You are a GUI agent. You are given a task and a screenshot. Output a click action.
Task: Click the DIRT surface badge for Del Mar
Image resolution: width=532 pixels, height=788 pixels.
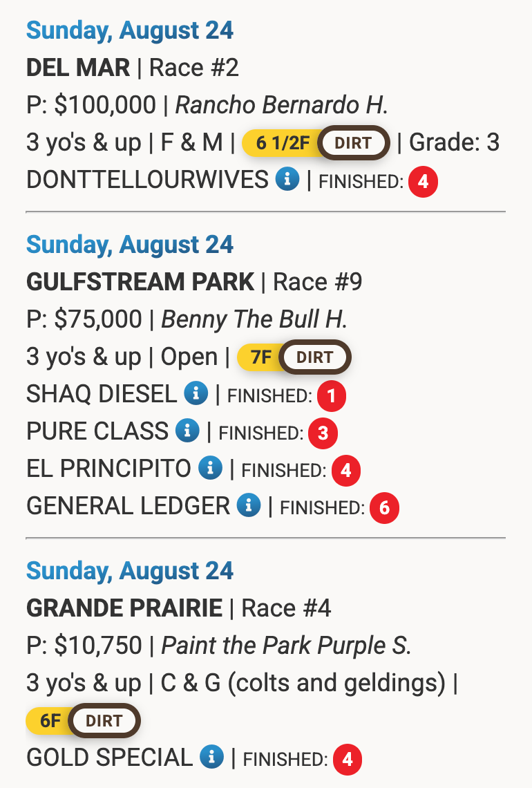coord(354,143)
